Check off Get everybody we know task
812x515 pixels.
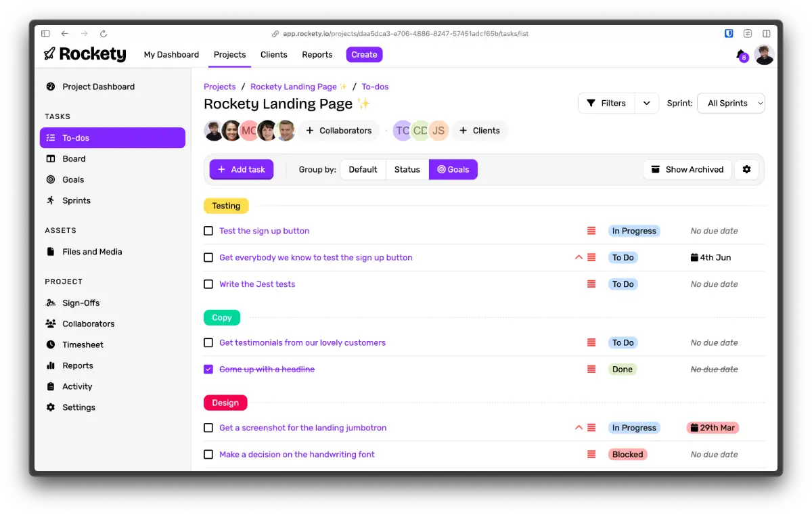click(x=208, y=257)
